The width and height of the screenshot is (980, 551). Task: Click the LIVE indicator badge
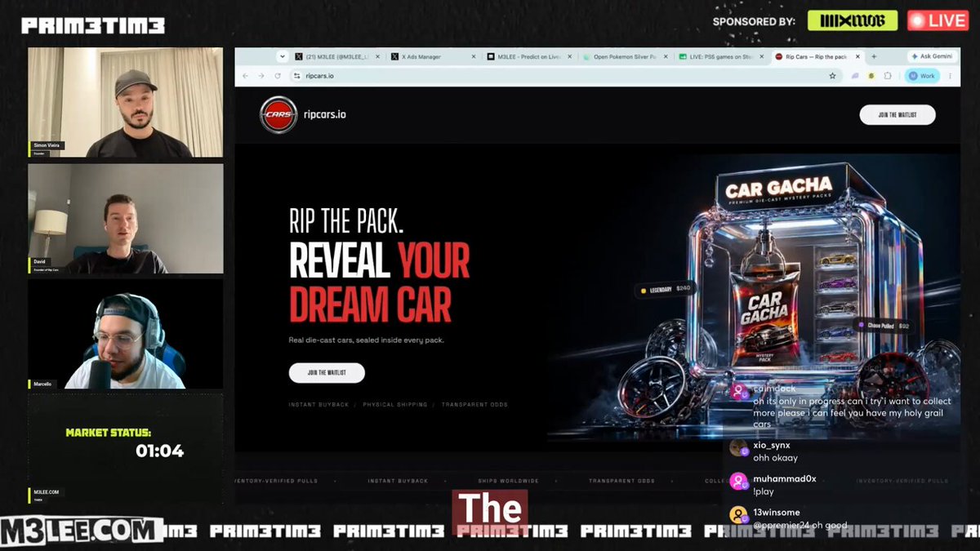click(938, 21)
